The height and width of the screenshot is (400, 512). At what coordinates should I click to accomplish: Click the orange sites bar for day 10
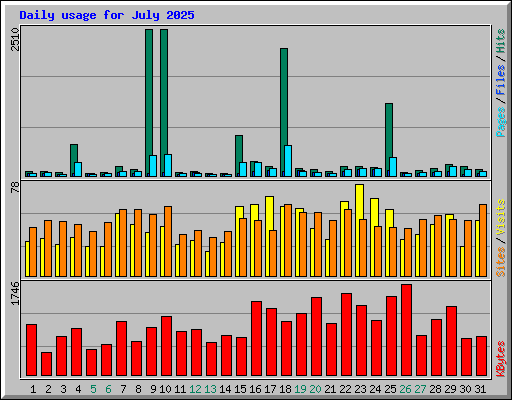point(168,241)
